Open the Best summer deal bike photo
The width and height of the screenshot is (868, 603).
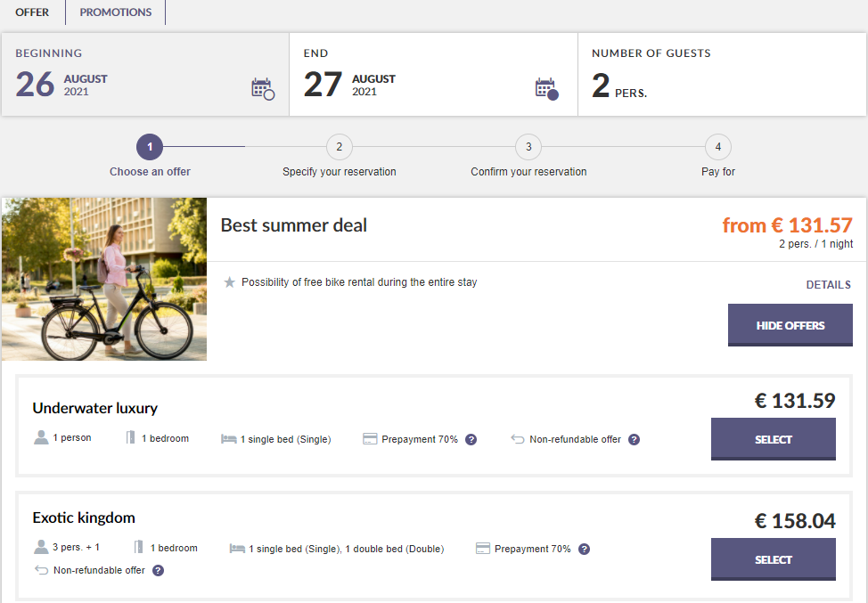click(104, 279)
